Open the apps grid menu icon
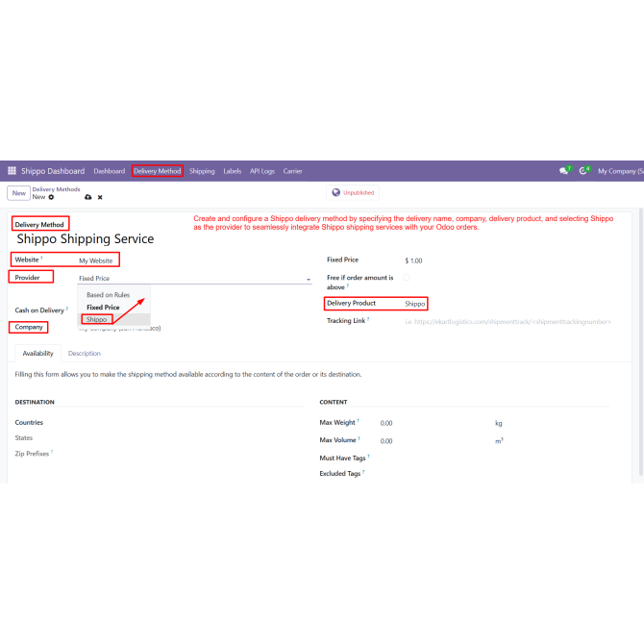Viewport: 644px width, 644px height. (x=12, y=170)
